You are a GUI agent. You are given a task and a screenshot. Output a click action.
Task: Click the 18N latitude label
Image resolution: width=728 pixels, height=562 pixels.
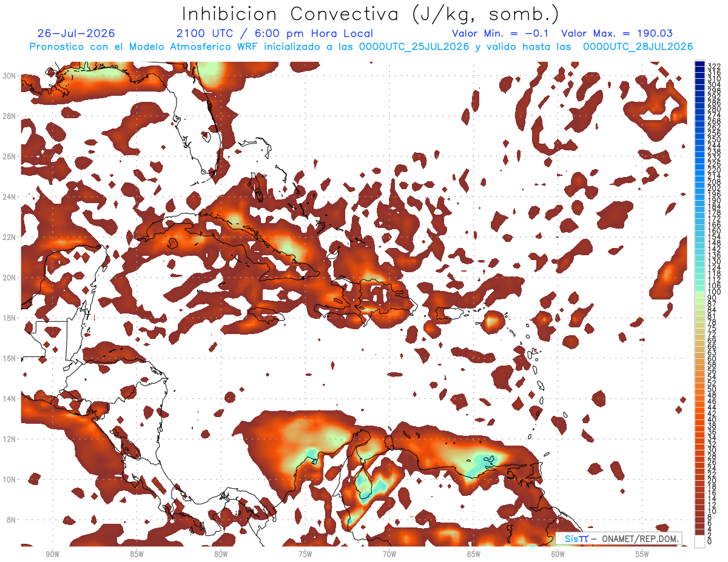10,318
